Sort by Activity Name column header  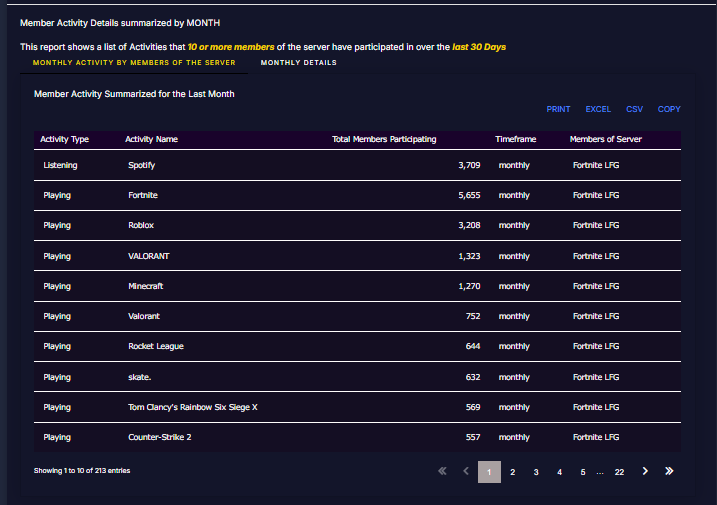[x=151, y=139]
